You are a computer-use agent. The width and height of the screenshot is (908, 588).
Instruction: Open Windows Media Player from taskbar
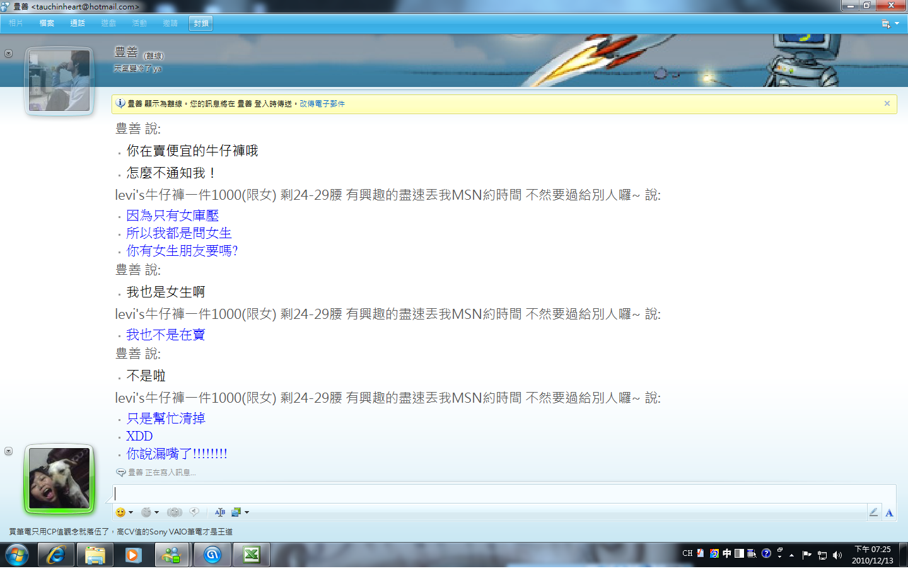pyautogui.click(x=133, y=555)
